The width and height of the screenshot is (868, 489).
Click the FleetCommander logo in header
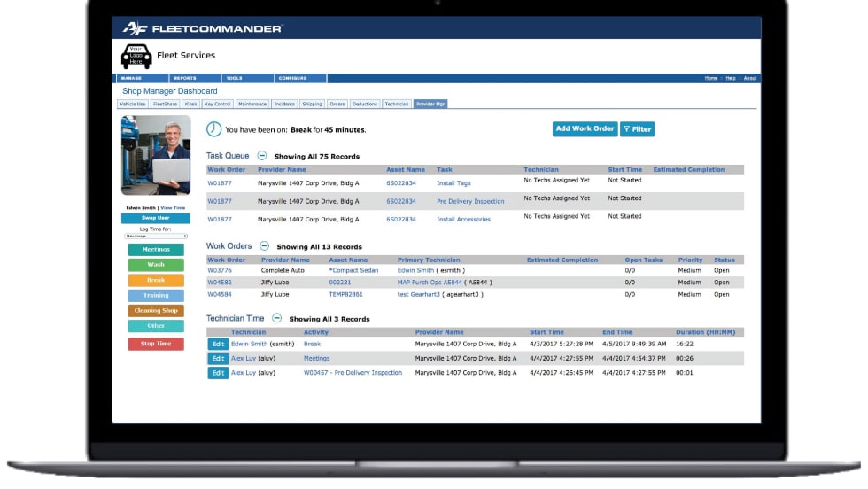tap(203, 28)
